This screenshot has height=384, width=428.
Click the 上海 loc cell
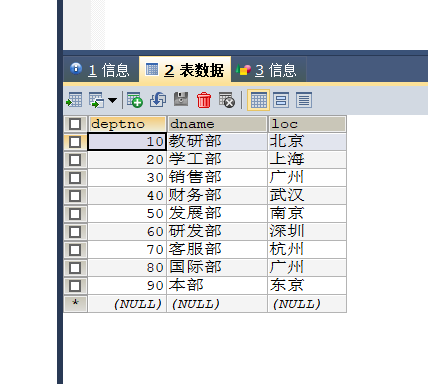(307, 160)
